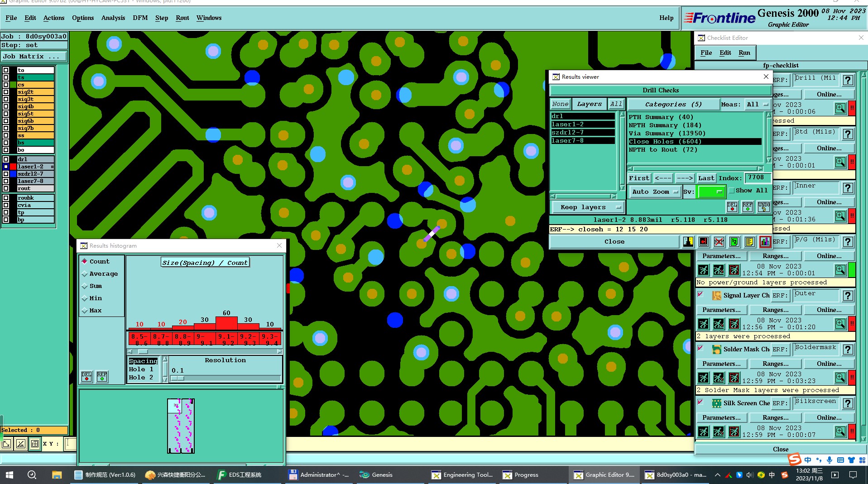Click help question mark for Soldermask ERF
The height and width of the screenshot is (484, 868).
pyautogui.click(x=848, y=350)
